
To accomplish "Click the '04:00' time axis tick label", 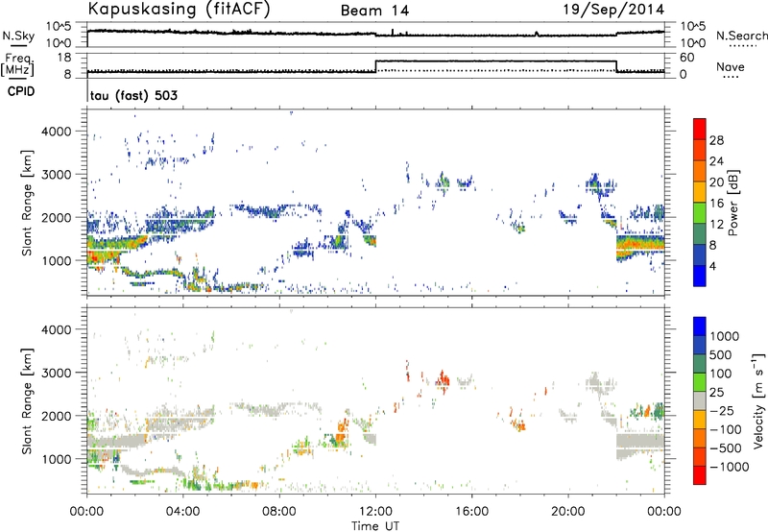I will click(x=182, y=512).
